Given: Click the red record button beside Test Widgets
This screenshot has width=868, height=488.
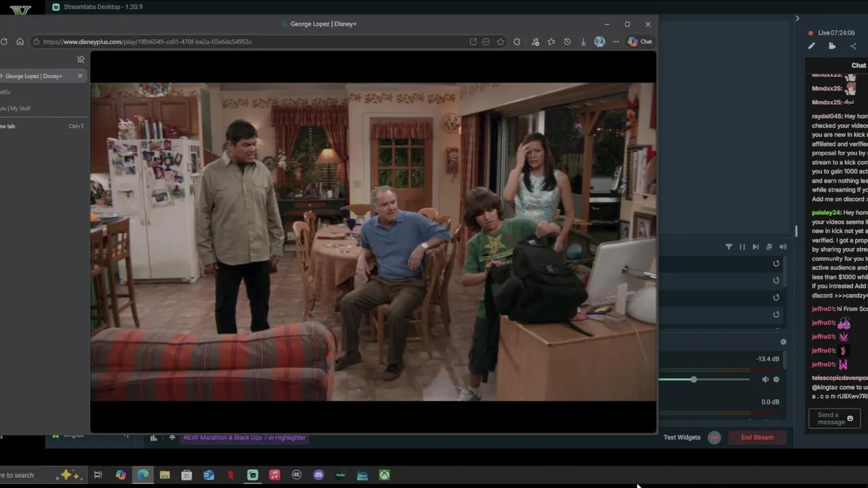Looking at the screenshot, I should [x=714, y=437].
